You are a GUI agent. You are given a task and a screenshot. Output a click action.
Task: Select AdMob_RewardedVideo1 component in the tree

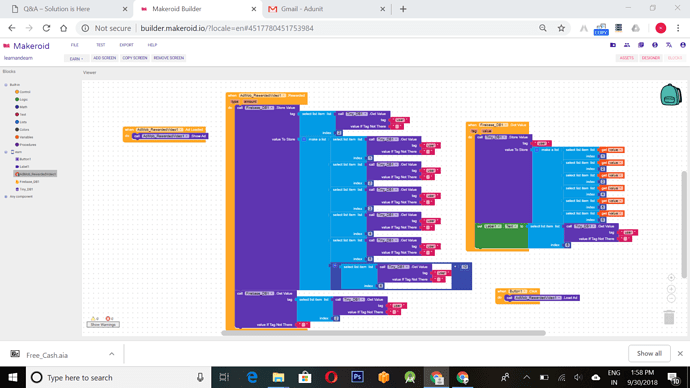click(x=36, y=174)
